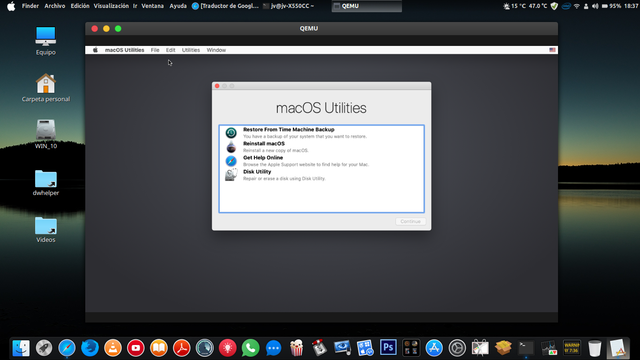Click the battery 95% indicator
Screen dimensions: 640x360
point(611,6)
